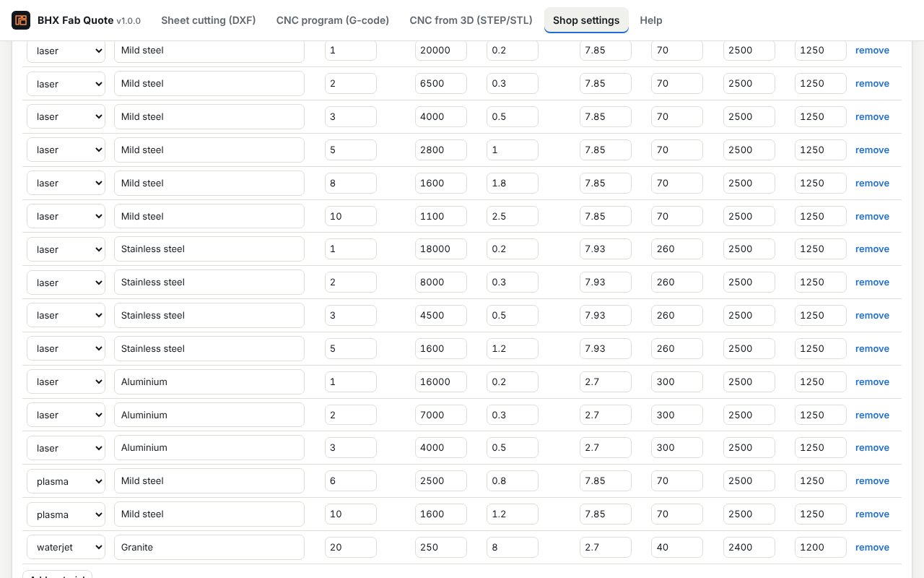The image size is (924, 578).
Task: Click the Granite row sheet width field 1200
Action: (821, 547)
